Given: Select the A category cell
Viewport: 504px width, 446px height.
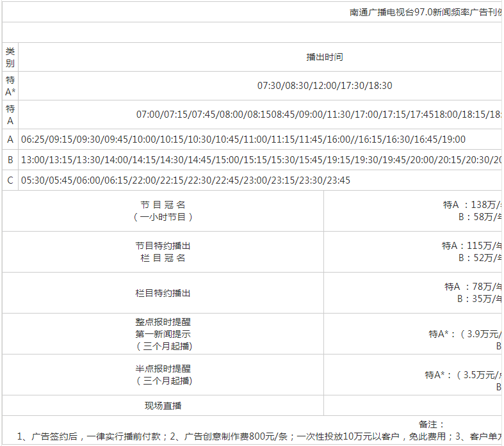Looking at the screenshot, I should click(x=10, y=139).
